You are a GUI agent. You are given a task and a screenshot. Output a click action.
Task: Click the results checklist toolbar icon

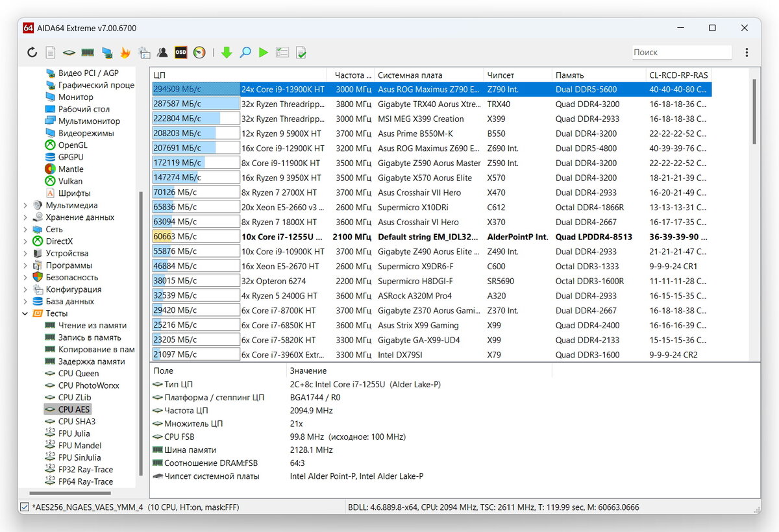pos(282,53)
